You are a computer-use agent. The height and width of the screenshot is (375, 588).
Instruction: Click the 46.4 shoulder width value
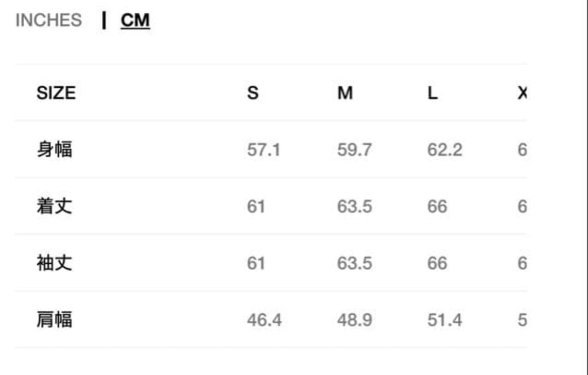(264, 320)
